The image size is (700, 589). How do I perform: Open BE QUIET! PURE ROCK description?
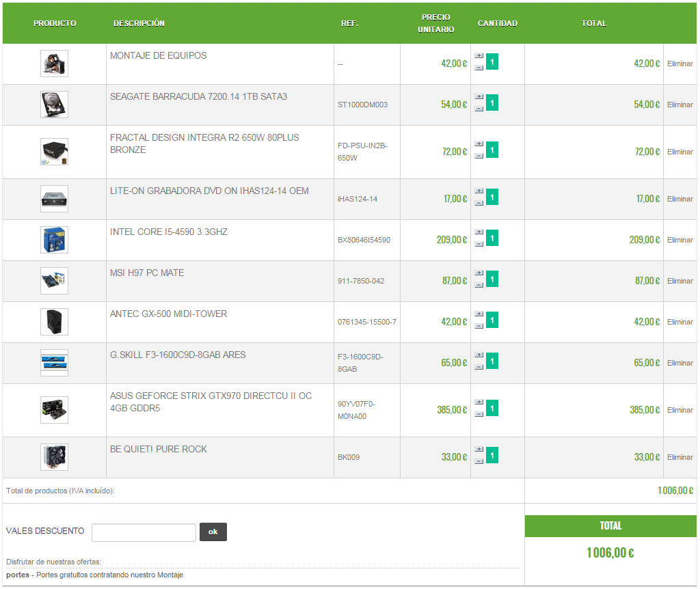pos(159,450)
